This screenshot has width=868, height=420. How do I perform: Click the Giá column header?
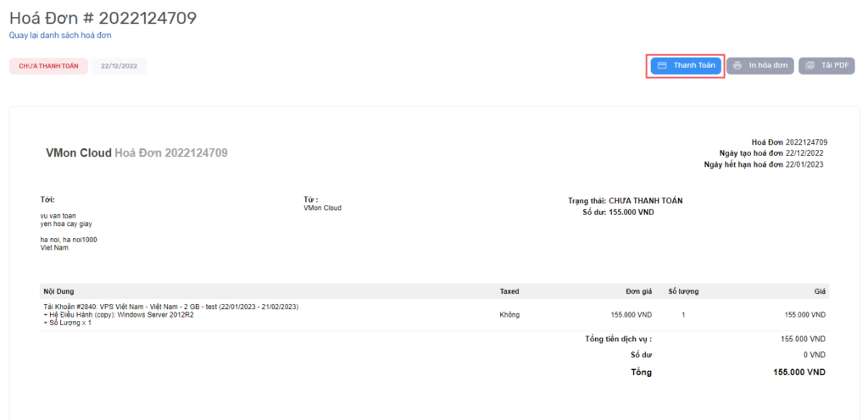coord(820,291)
